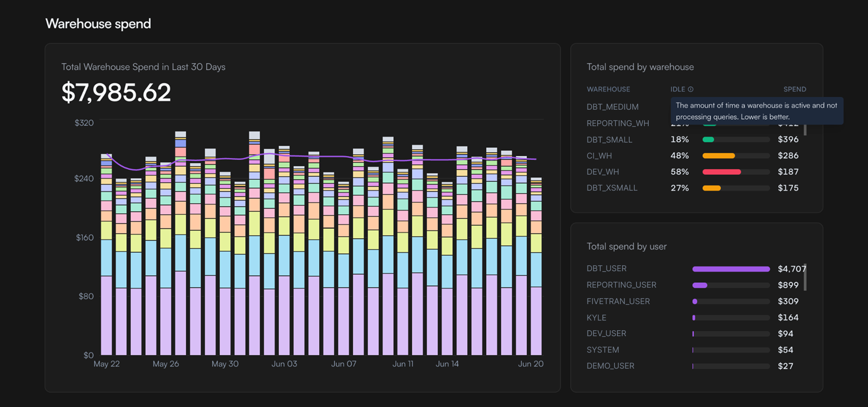This screenshot has height=407, width=868.
Task: Click the $187 spend value
Action: point(788,172)
